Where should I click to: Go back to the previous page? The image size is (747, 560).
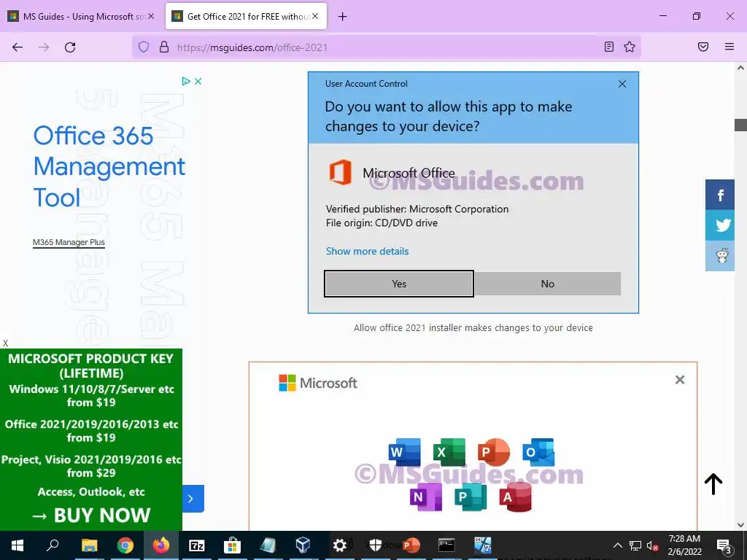point(18,47)
